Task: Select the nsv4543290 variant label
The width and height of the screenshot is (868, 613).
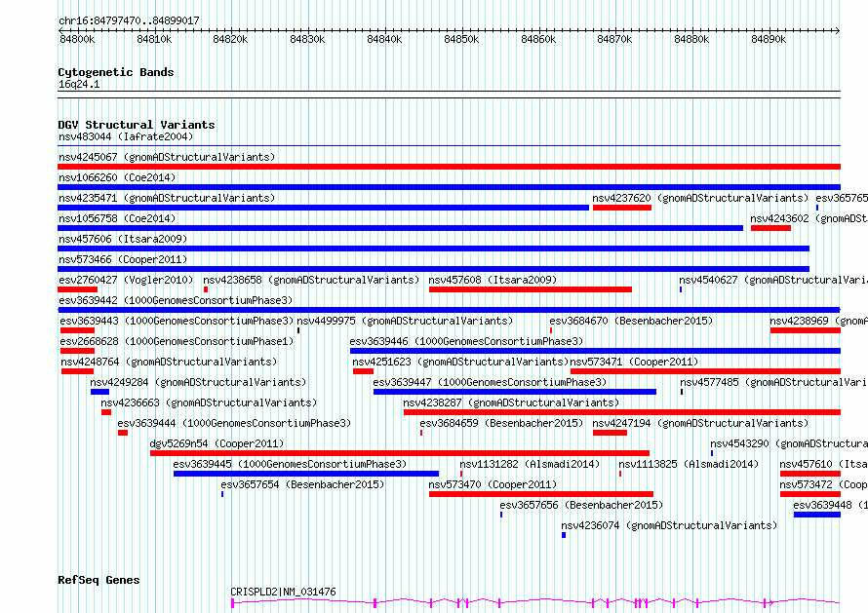Action: [x=789, y=443]
